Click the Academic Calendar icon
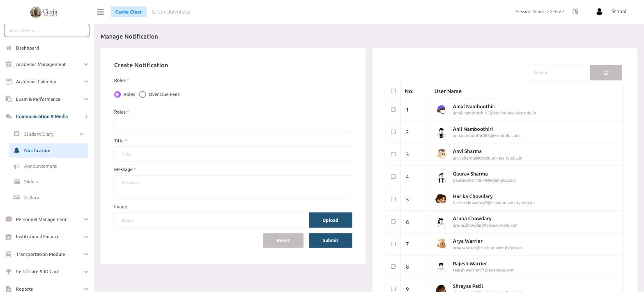The image size is (644, 292). [9, 82]
